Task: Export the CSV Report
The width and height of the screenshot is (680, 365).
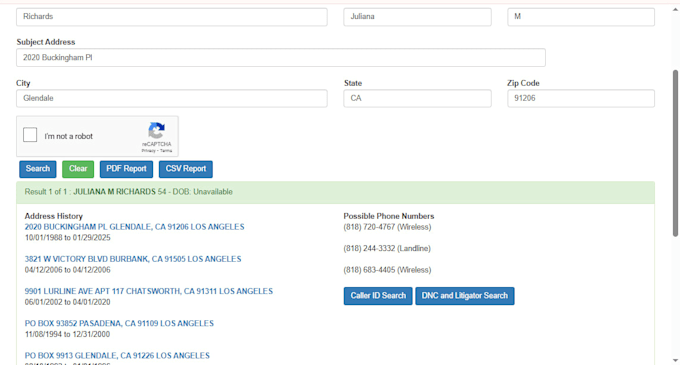Action: (x=186, y=169)
